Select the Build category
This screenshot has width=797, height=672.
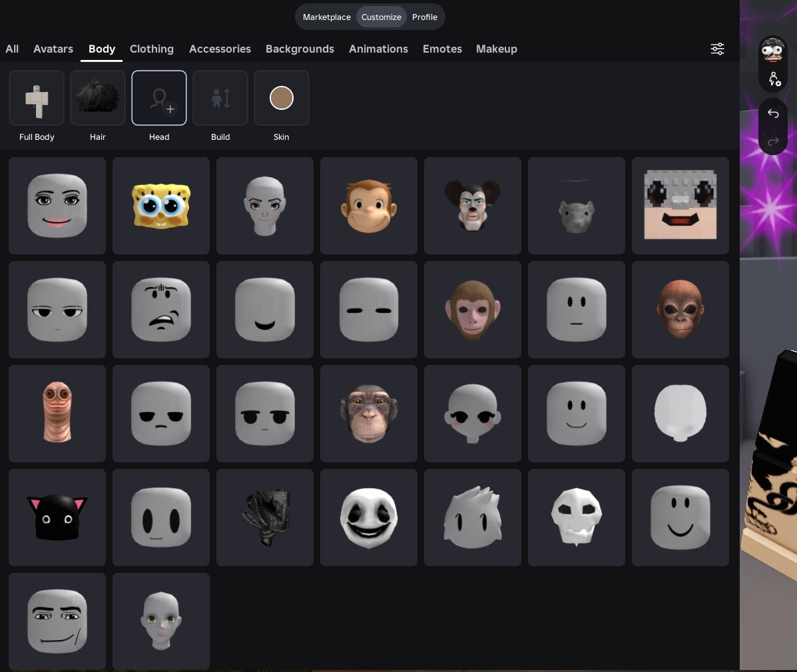pos(220,98)
